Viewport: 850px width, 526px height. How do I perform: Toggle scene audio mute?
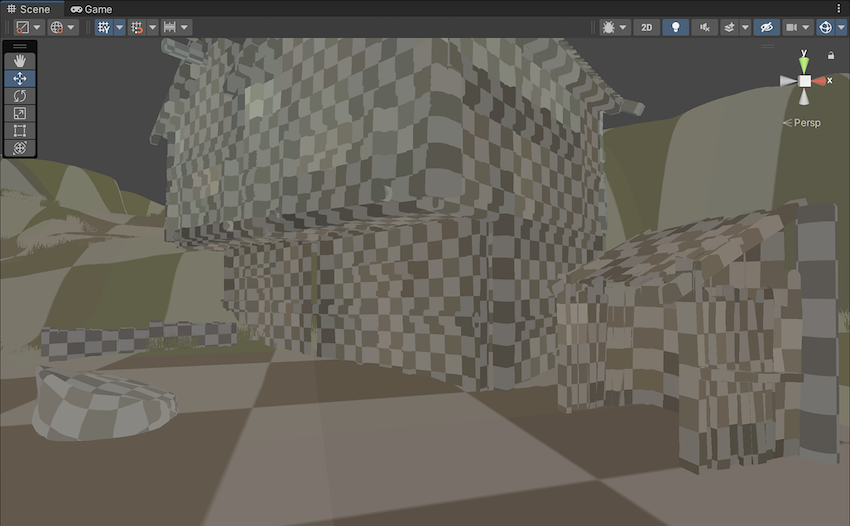[x=705, y=28]
